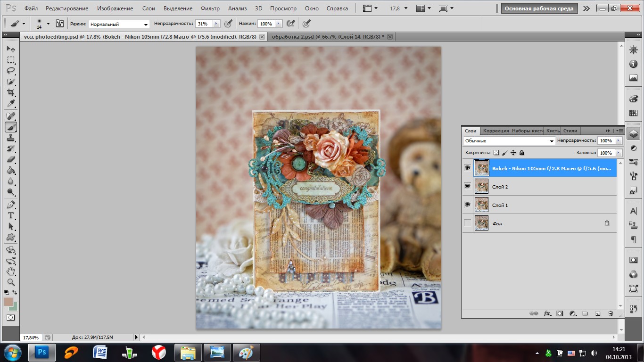Add layer mask from panel bottom
Screen dimensions: 644x362
(560, 313)
